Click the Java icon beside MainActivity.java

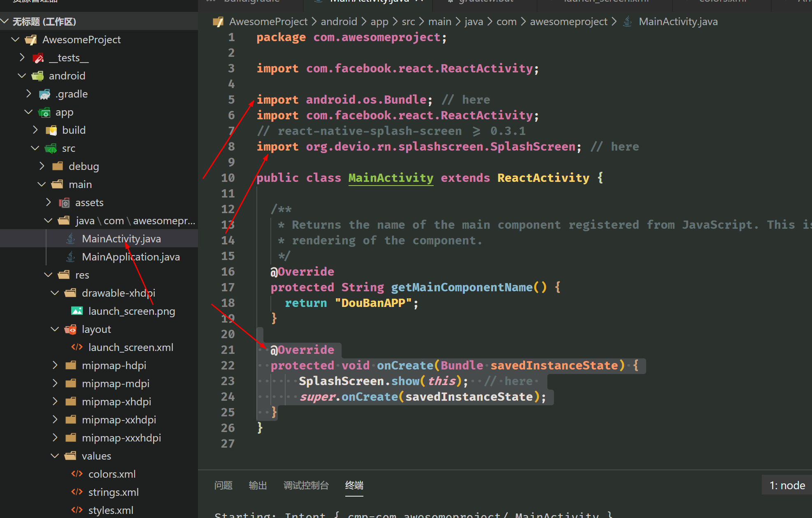click(71, 239)
